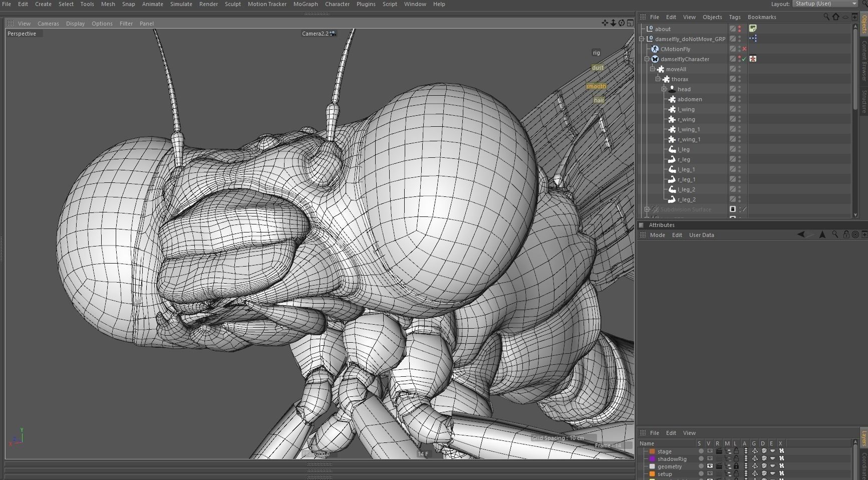Select the r_wing_1 object row
The height and width of the screenshot is (480, 868).
(689, 139)
